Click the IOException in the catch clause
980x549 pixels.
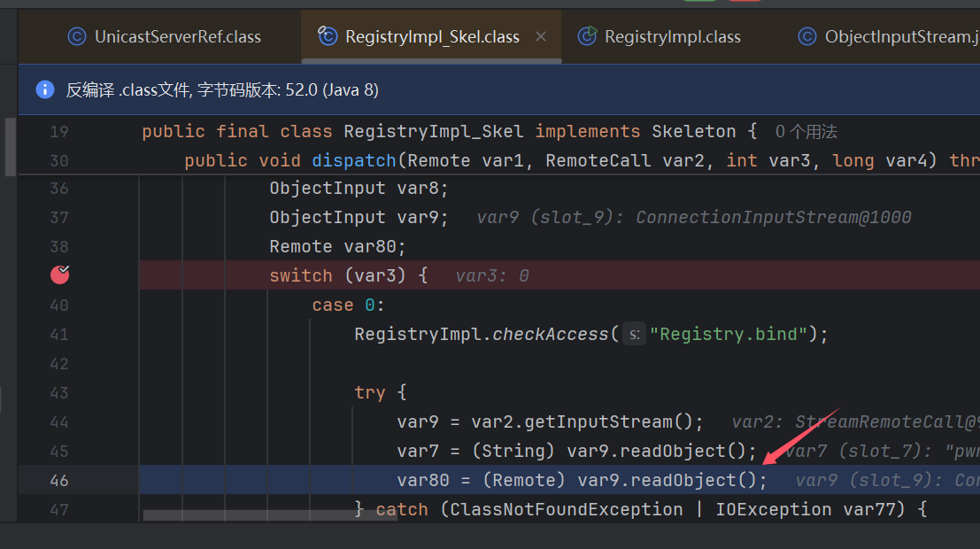(774, 510)
